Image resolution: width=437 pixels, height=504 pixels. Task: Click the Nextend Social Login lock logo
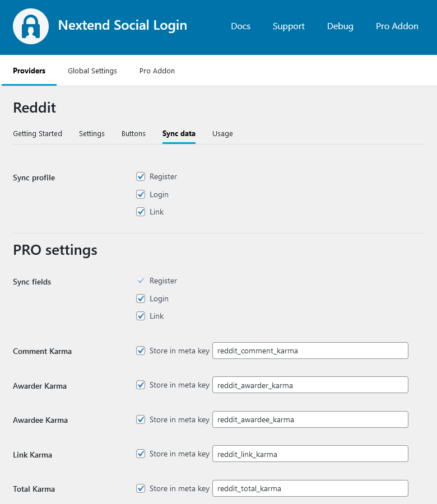pos(31,26)
